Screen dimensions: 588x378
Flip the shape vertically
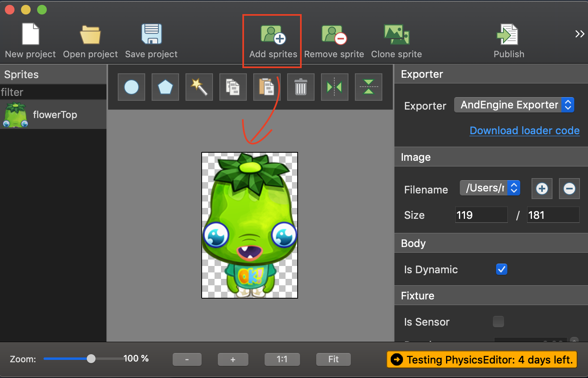click(x=369, y=87)
